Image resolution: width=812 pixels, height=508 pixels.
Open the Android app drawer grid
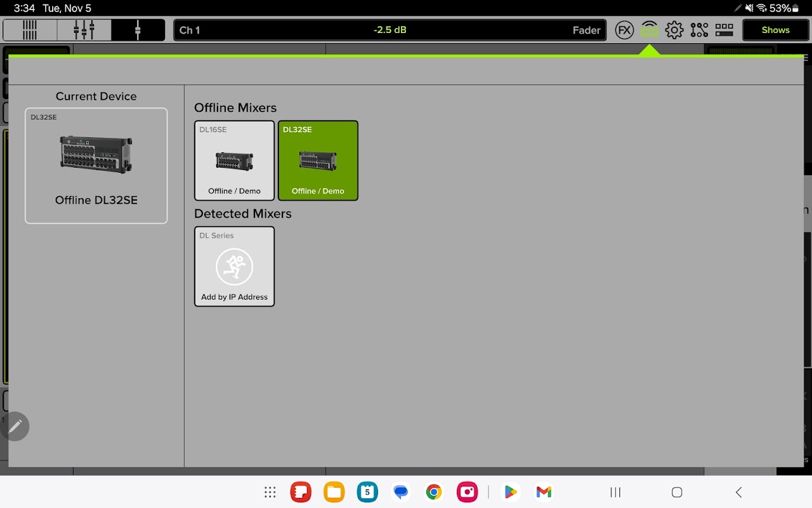(270, 492)
